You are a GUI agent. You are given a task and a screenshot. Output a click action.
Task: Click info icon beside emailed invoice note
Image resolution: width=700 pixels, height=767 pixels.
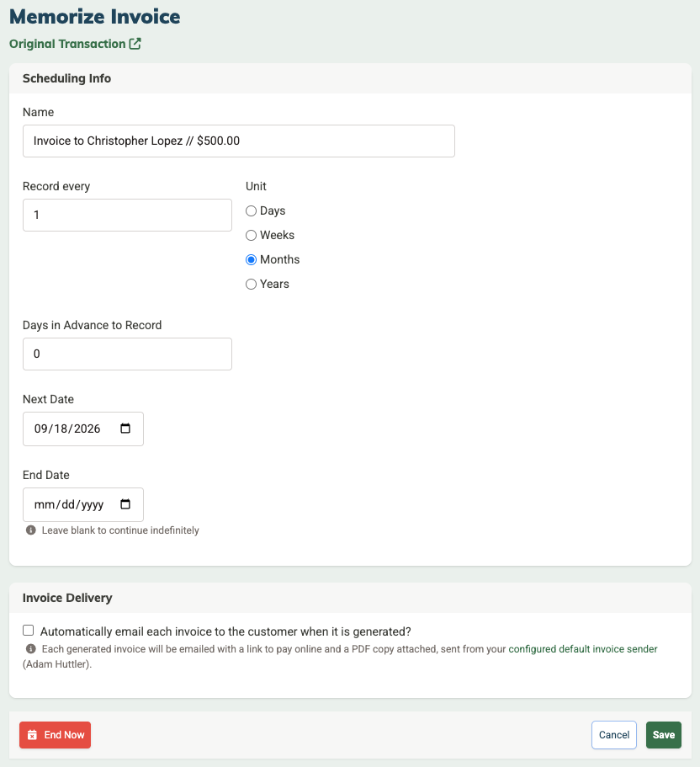click(x=31, y=648)
